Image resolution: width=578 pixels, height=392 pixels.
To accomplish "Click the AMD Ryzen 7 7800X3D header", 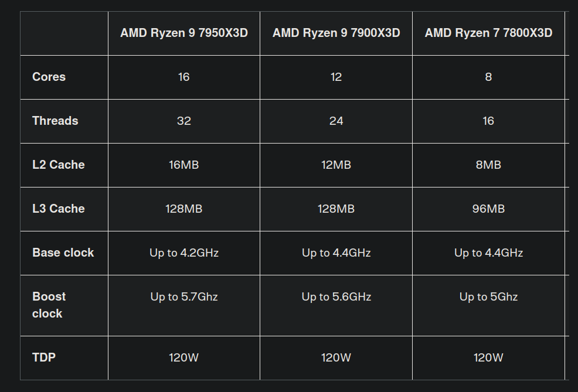I will click(488, 33).
